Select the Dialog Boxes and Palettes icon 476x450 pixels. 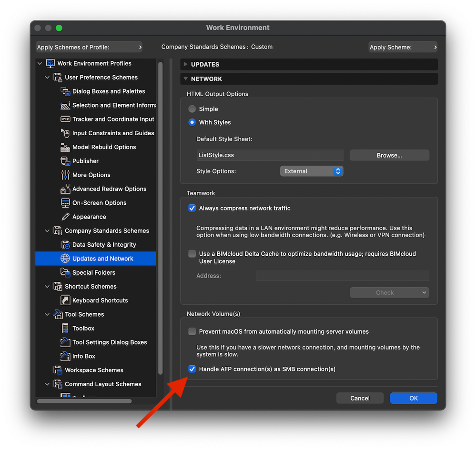(65, 91)
